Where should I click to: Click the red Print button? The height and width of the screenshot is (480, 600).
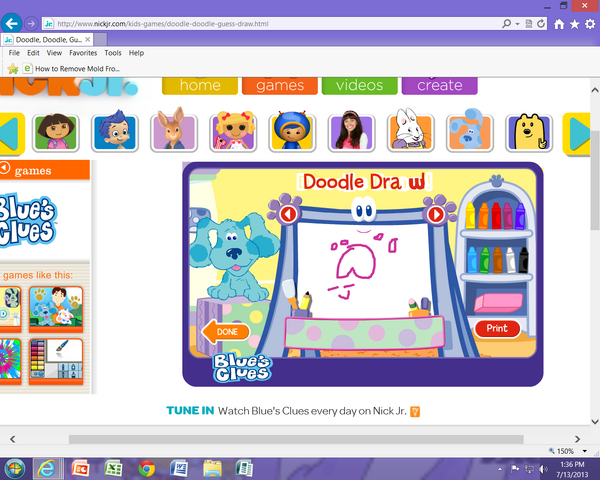[497, 328]
